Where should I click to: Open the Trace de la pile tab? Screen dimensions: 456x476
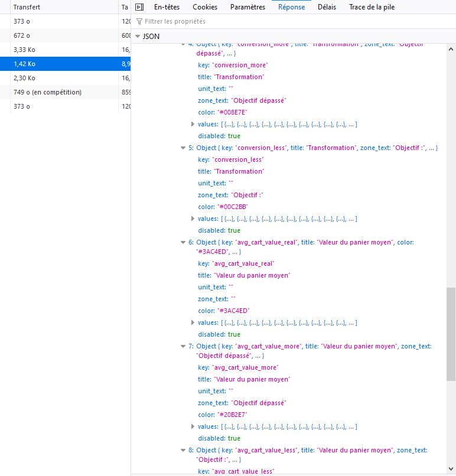point(372,7)
